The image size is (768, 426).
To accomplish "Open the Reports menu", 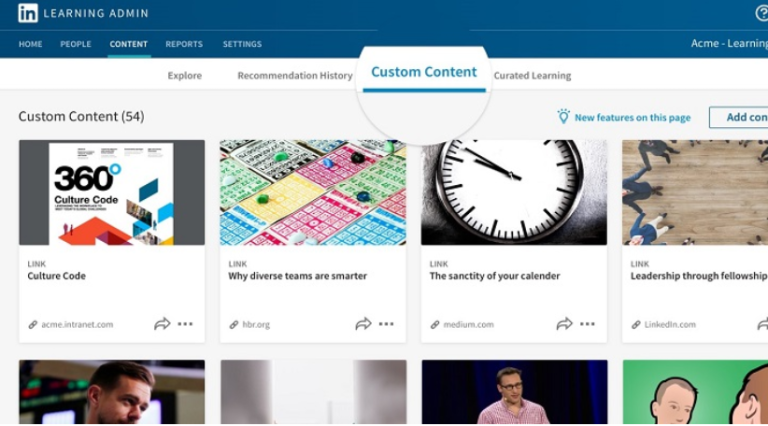I will click(x=184, y=44).
